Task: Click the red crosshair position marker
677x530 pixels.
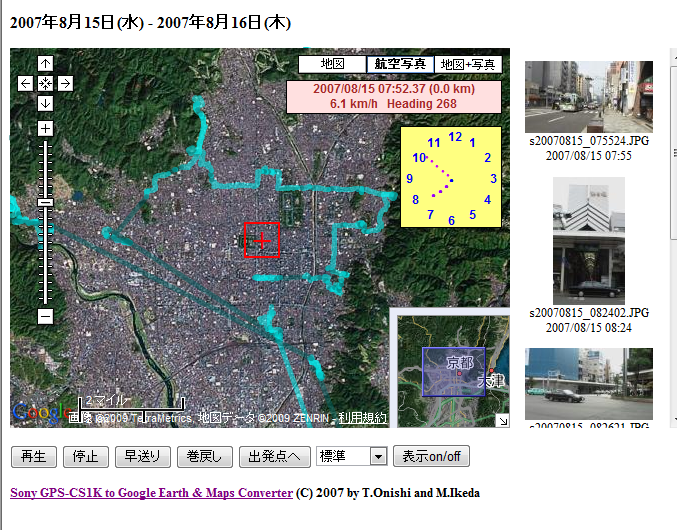Action: pos(262,240)
